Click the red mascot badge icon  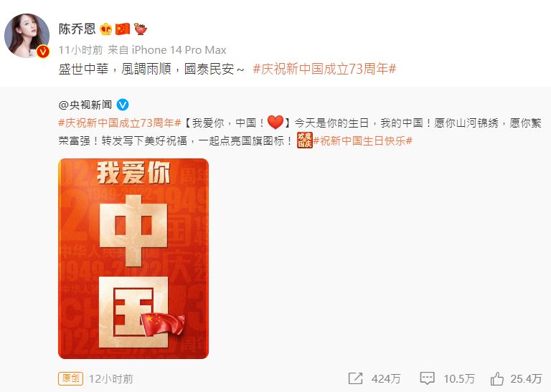[140, 29]
